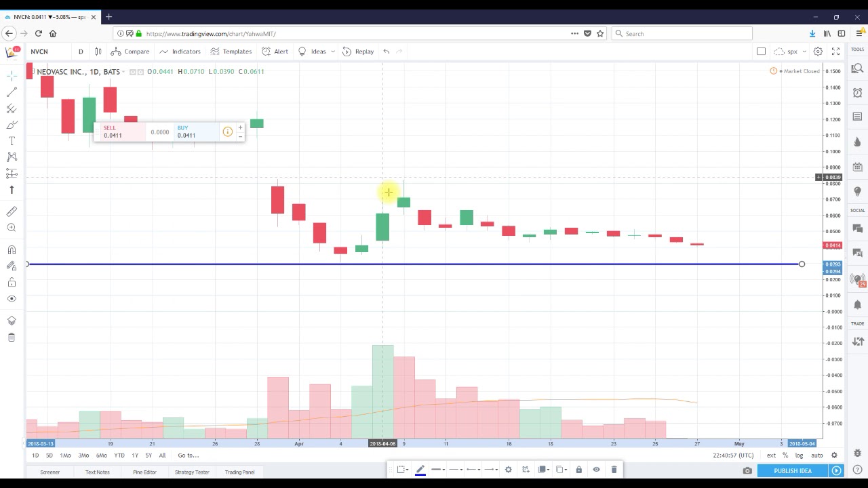Viewport: 868px width, 488px height.
Task: Decrease order quantity with minus stepper
Action: 240,136
